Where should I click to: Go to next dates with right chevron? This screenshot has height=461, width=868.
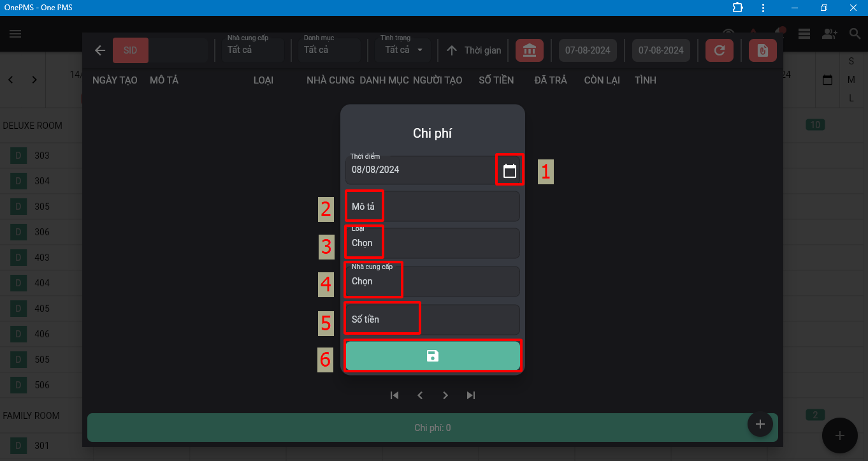point(34,80)
